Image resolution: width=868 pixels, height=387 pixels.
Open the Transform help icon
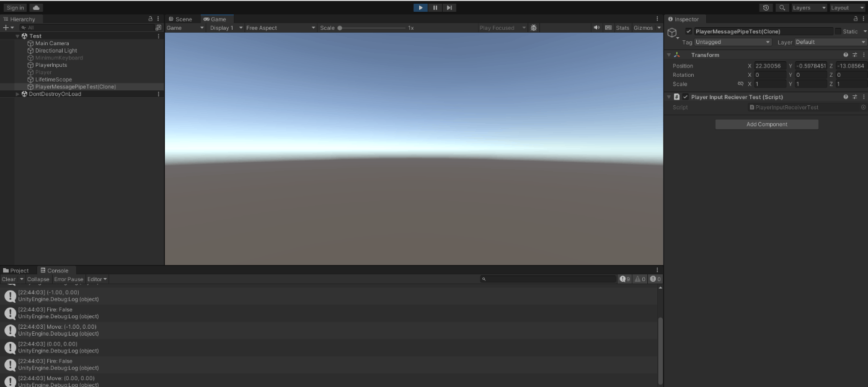(x=846, y=55)
